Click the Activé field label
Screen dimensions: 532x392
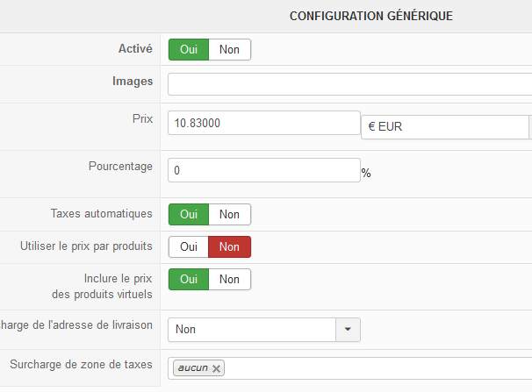click(135, 49)
